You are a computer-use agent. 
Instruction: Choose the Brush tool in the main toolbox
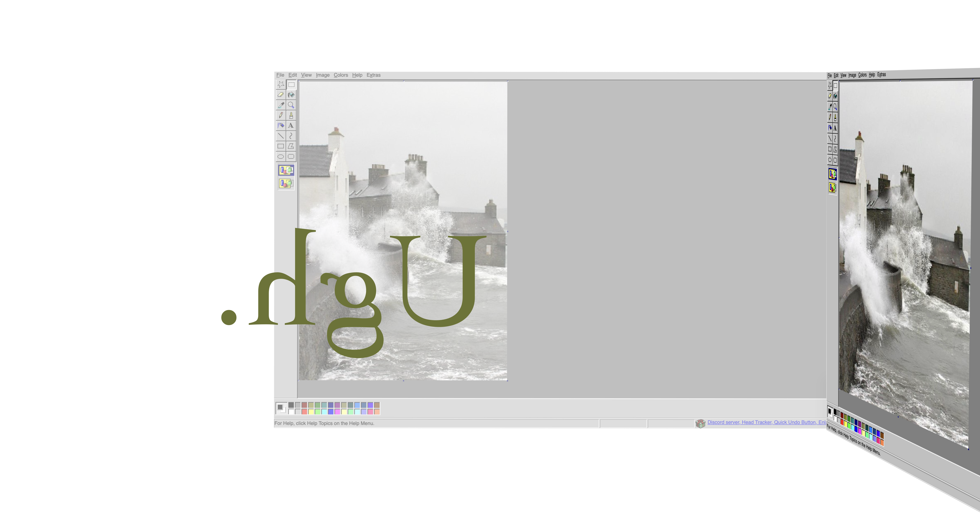(x=291, y=115)
